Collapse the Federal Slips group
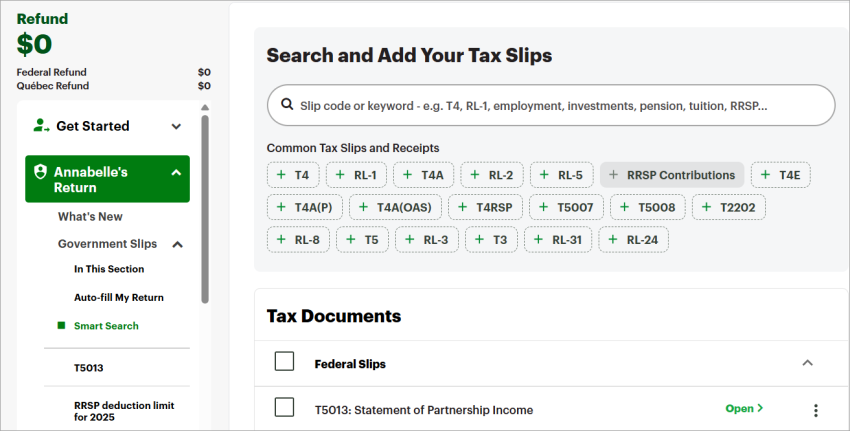Viewport: 850px width, 431px height. click(808, 363)
